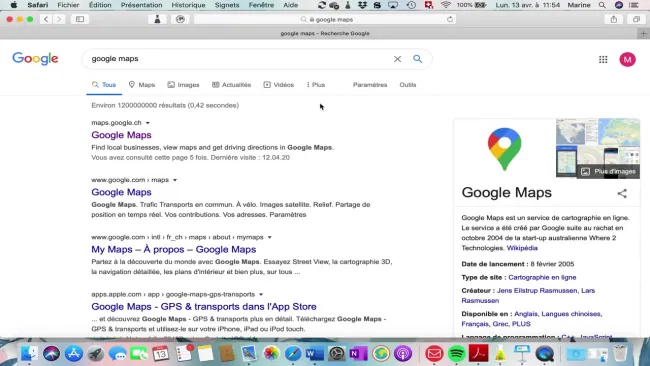650x366 pixels.
Task: Click the Safari address bar
Action: coord(325,19)
